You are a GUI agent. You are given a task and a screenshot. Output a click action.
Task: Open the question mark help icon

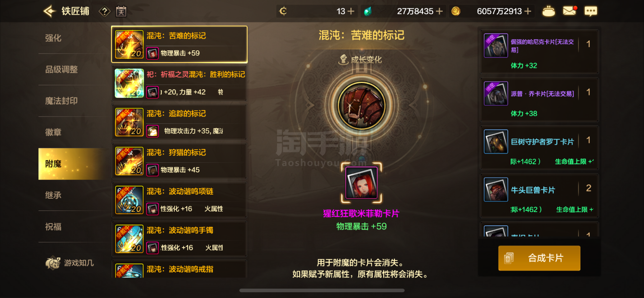[x=104, y=12]
